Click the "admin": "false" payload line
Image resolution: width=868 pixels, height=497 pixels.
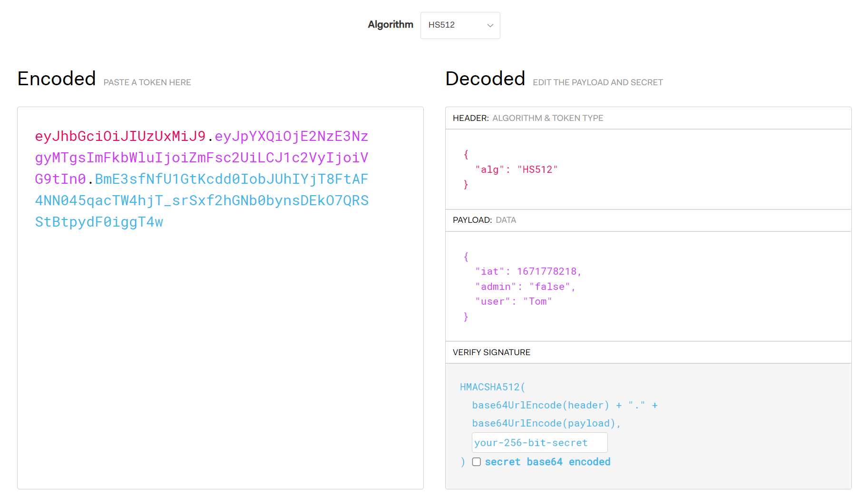click(525, 287)
